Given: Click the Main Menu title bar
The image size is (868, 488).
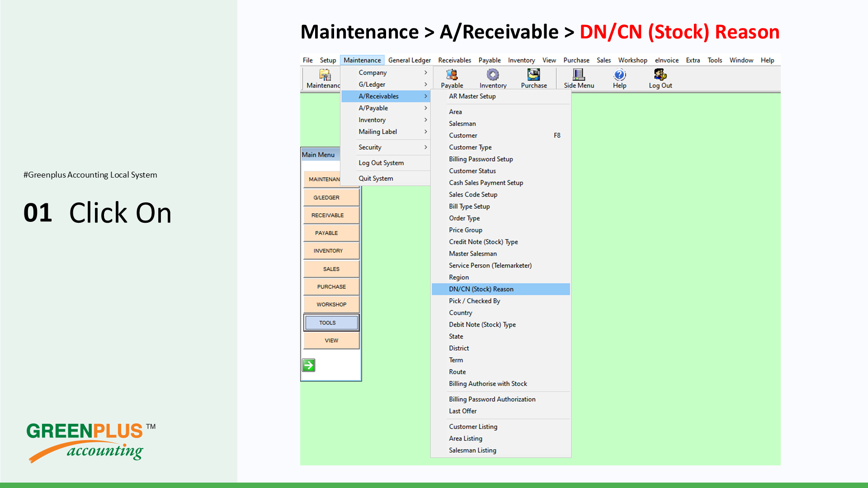Looking at the screenshot, I should 321,155.
